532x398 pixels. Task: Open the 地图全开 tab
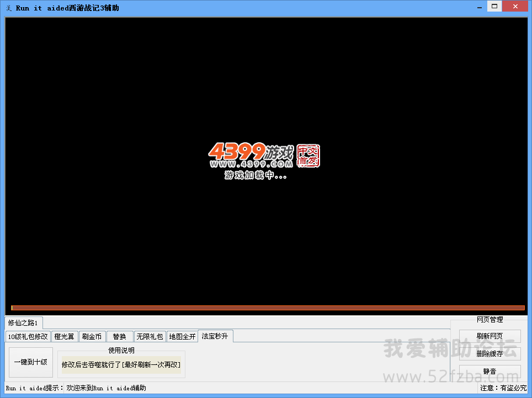pyautogui.click(x=182, y=337)
